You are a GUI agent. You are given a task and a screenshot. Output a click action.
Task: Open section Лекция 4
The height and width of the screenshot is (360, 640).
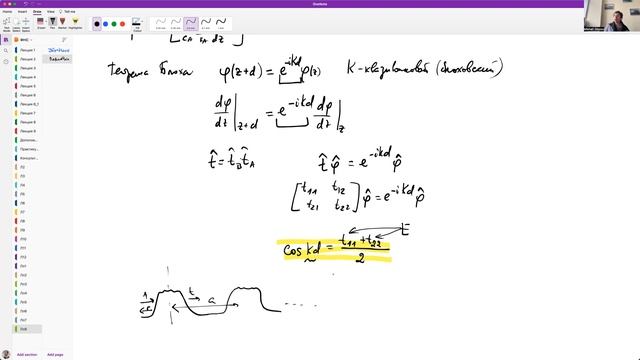pos(27,77)
